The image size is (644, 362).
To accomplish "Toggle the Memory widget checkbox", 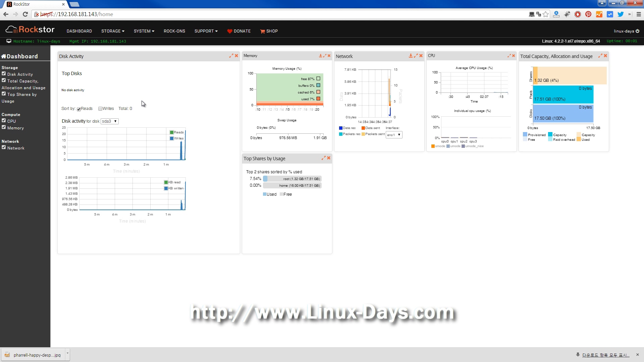I will 4,127.
